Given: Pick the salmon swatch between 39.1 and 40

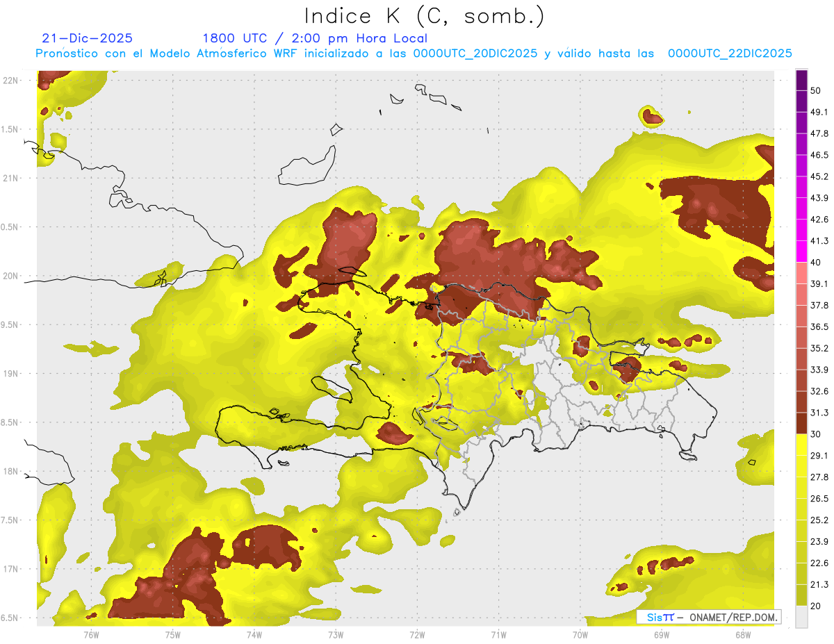Looking at the screenshot, I should coord(801,274).
